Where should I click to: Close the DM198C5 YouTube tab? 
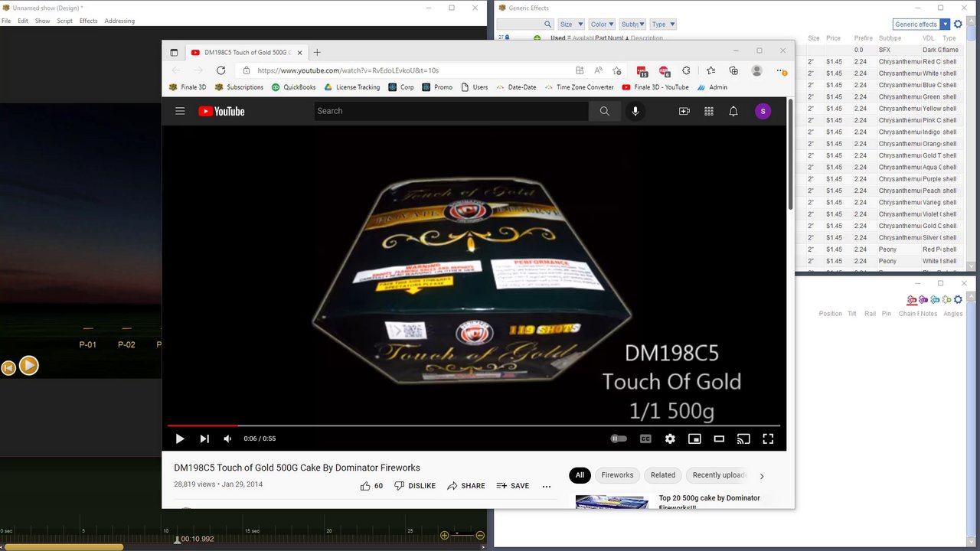coord(299,53)
